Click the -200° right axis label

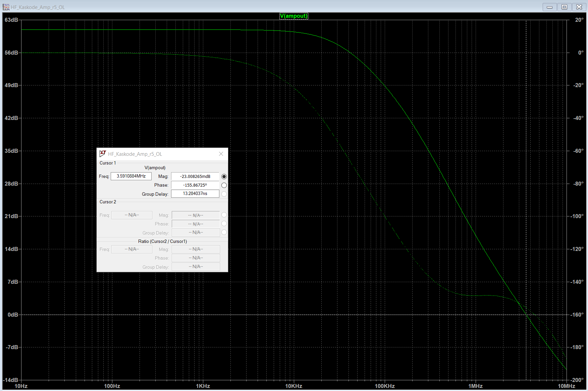pos(577,380)
